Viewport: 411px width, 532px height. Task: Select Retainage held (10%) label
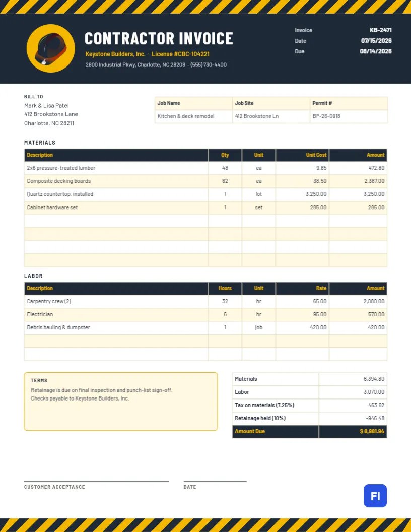(260, 418)
